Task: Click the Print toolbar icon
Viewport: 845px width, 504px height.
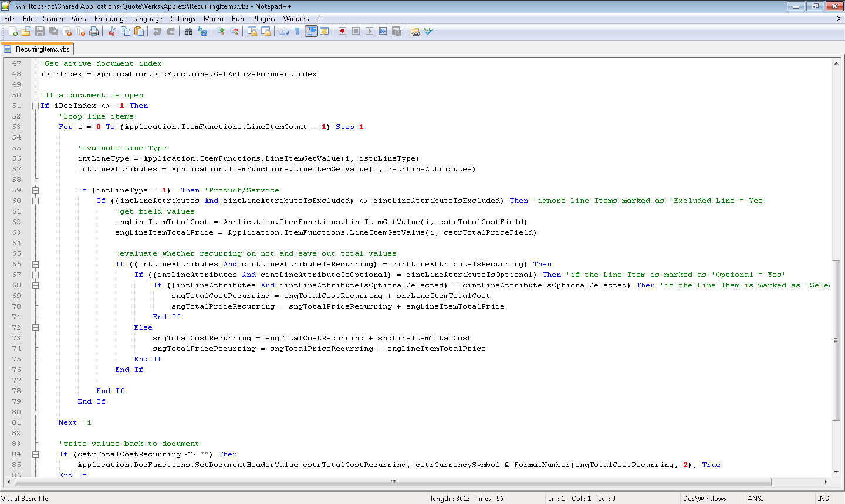Action: (94, 31)
